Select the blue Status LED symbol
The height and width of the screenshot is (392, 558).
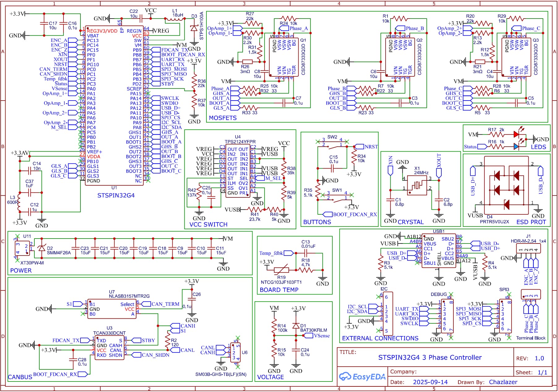click(x=516, y=146)
